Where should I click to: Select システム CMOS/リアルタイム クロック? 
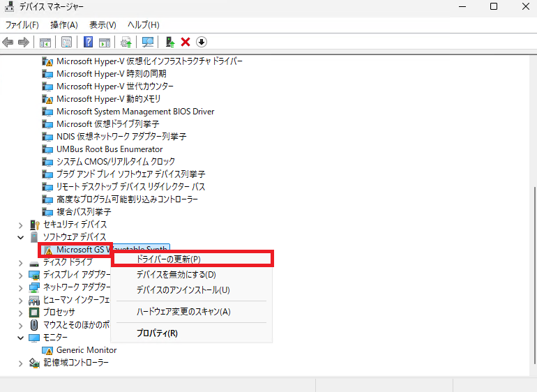point(116,162)
